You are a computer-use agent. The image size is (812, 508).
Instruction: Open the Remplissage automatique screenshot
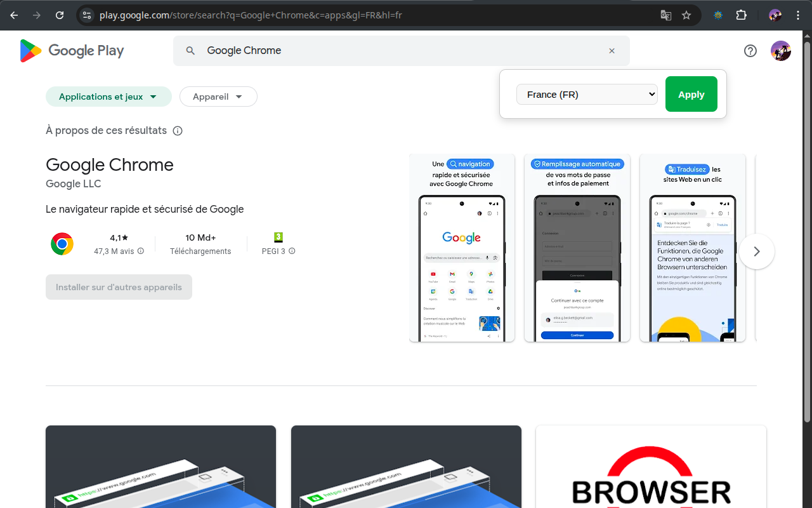click(x=577, y=248)
